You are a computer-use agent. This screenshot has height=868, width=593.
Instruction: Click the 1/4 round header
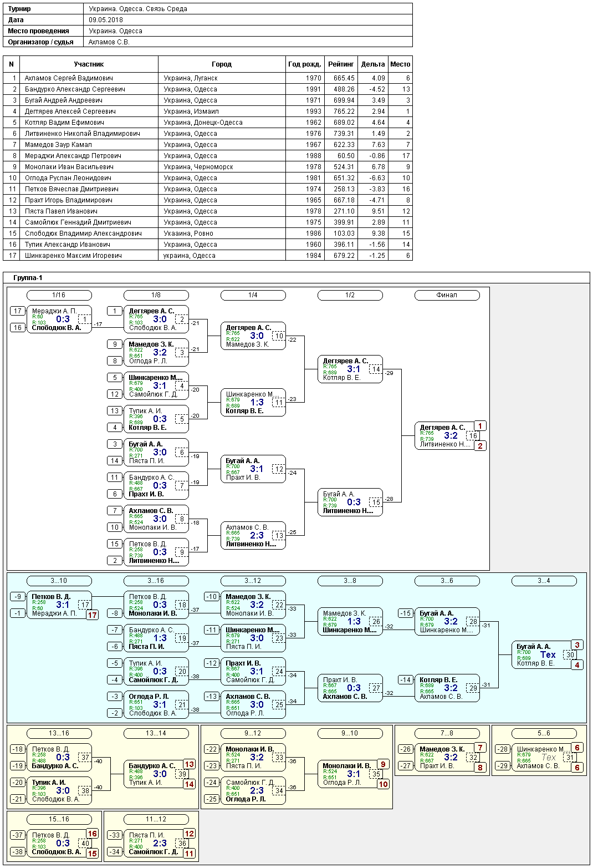tap(253, 295)
